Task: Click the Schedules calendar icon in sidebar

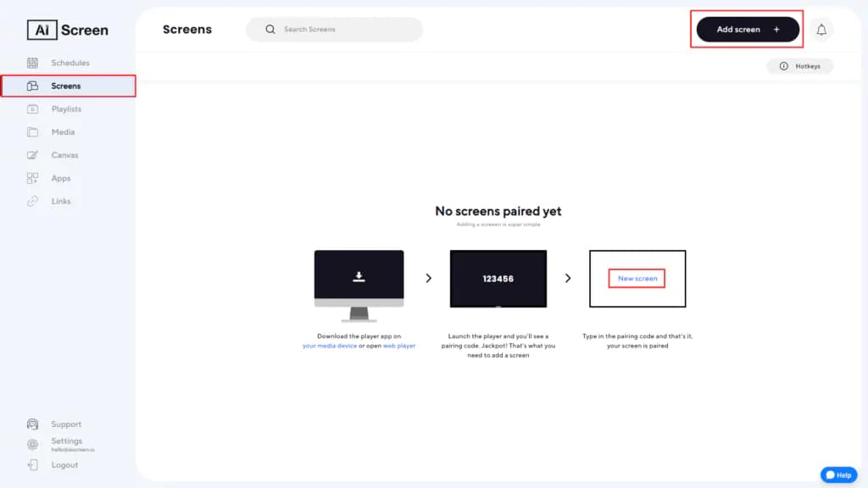Action: click(x=32, y=63)
